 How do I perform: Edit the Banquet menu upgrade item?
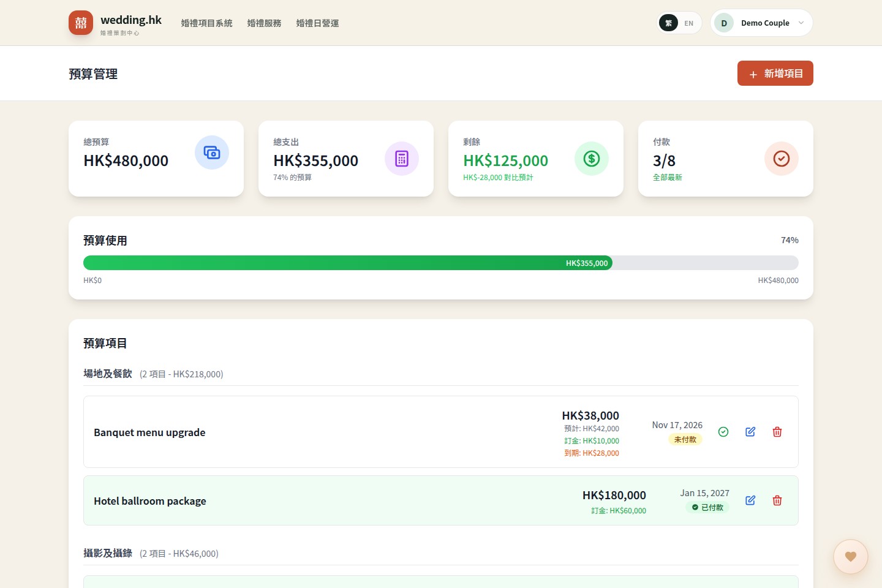(x=750, y=432)
